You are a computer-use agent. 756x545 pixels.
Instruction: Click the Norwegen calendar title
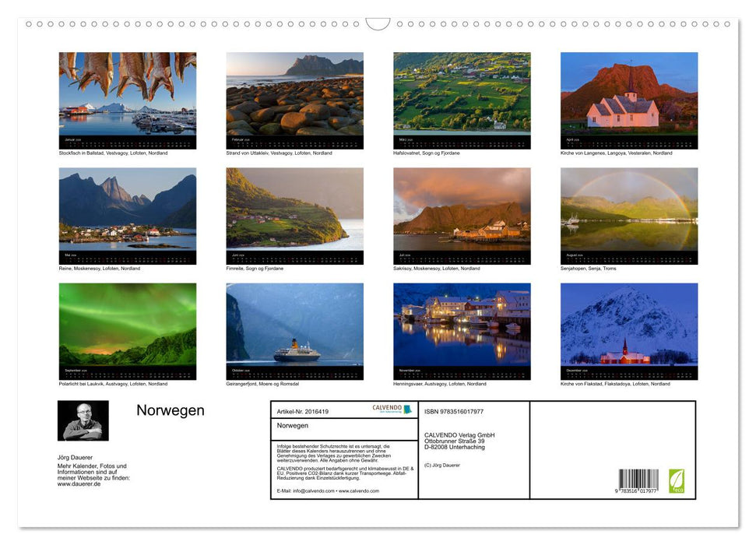tap(172, 410)
